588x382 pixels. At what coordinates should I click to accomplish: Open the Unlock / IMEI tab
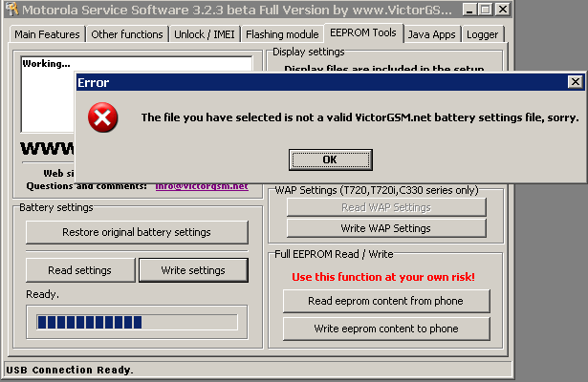coord(205,34)
